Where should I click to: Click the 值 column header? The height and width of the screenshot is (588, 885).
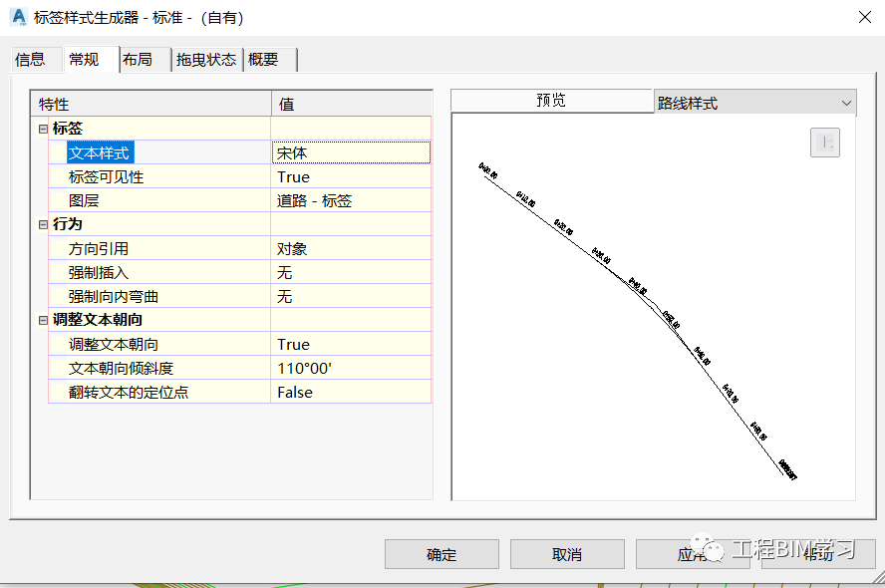(x=352, y=104)
